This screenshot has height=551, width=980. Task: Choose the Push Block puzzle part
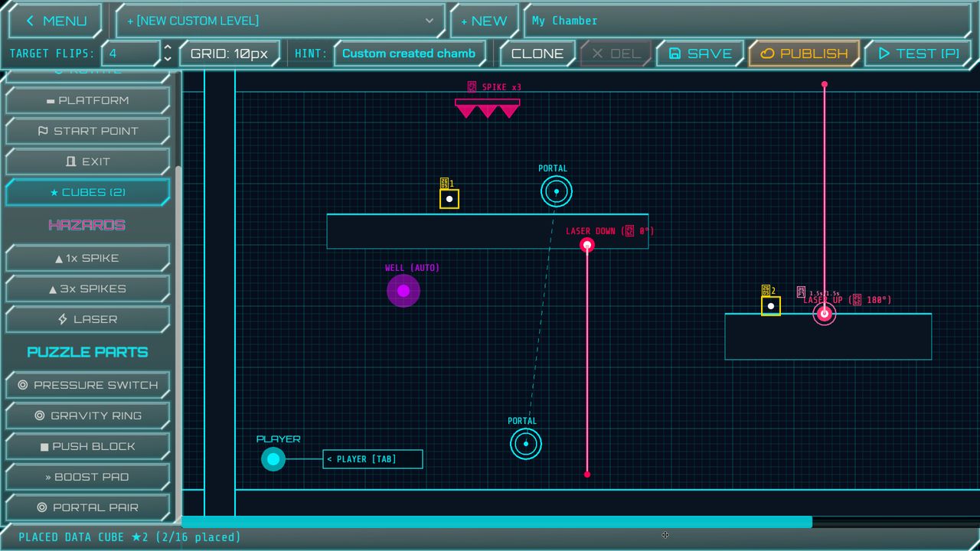[87, 446]
